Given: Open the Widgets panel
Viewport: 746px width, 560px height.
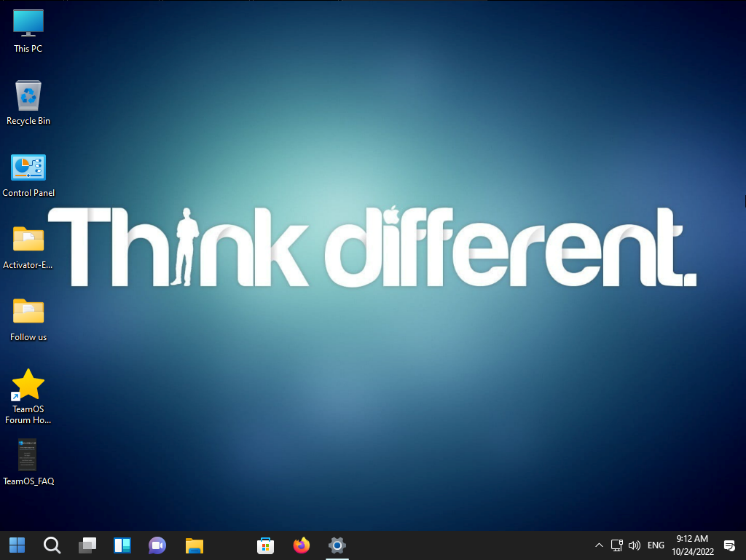Looking at the screenshot, I should coord(122,545).
